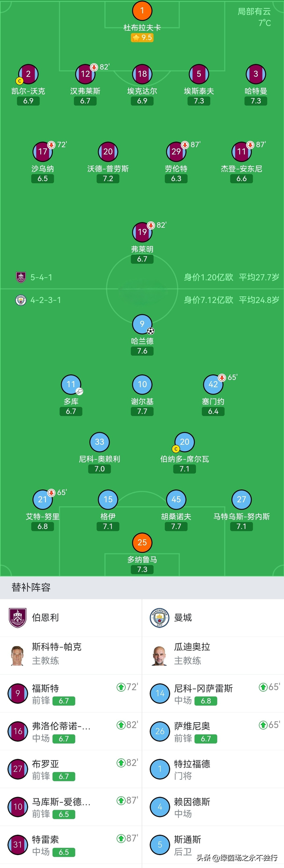
Task: Tap 谢尔基 number 10 player icon
Action: [142, 384]
